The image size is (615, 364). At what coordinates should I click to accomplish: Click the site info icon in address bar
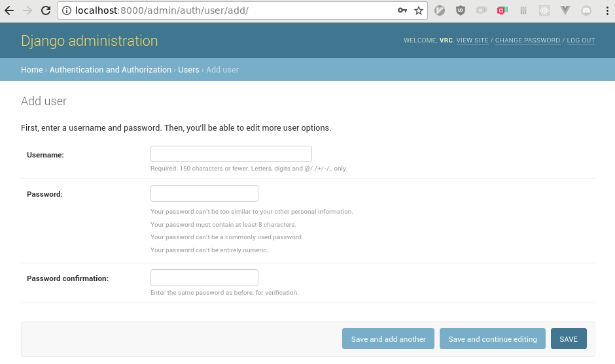tap(67, 10)
